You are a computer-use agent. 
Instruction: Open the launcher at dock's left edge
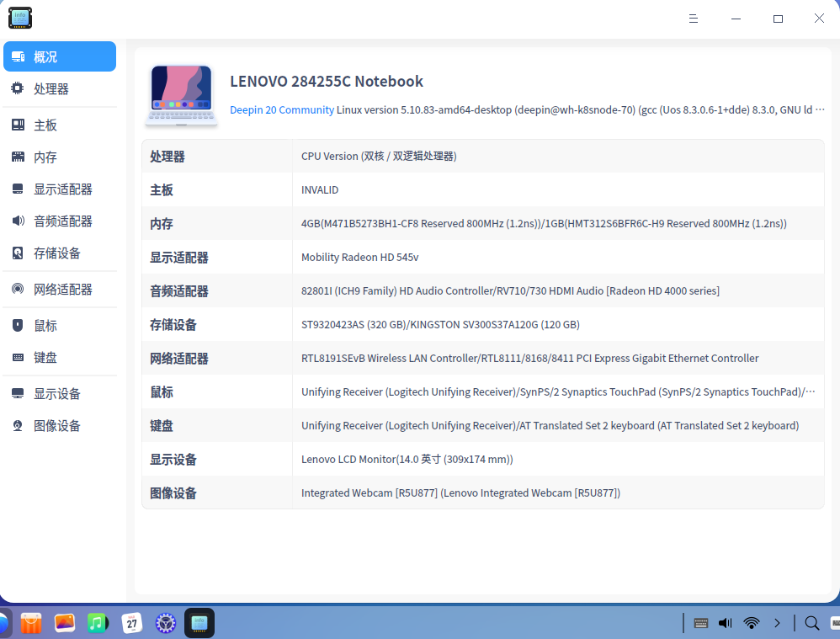3,623
